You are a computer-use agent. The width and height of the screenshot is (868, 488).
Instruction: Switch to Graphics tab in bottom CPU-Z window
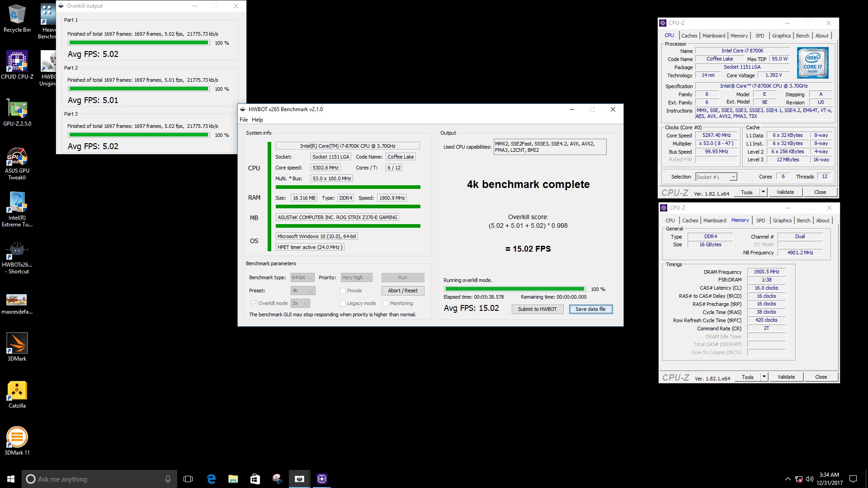[782, 221]
